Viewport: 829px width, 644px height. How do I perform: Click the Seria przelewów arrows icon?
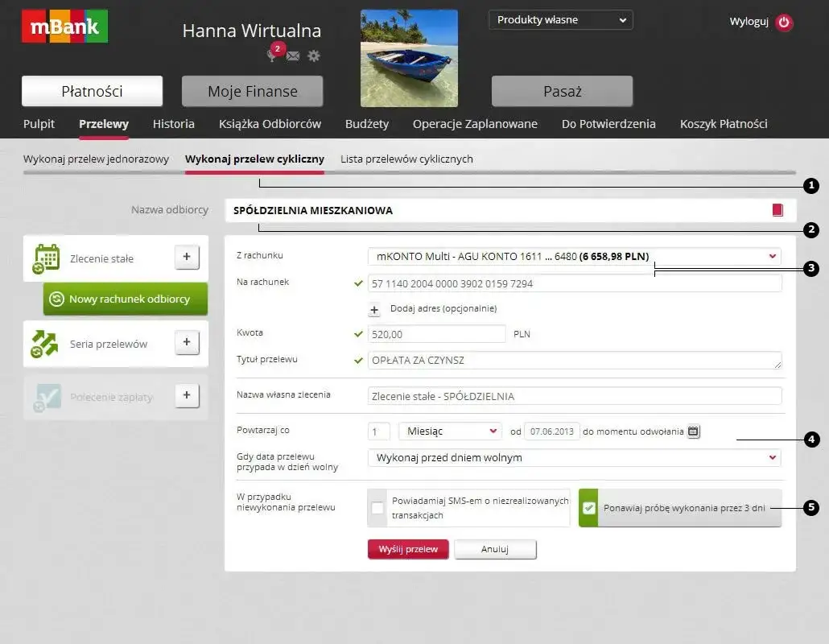[45, 342]
